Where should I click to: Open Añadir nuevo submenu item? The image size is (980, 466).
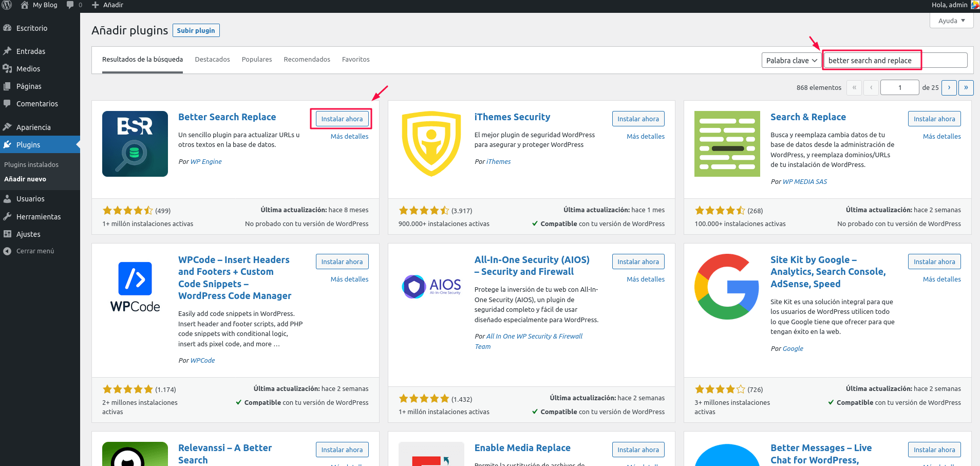[x=25, y=179]
